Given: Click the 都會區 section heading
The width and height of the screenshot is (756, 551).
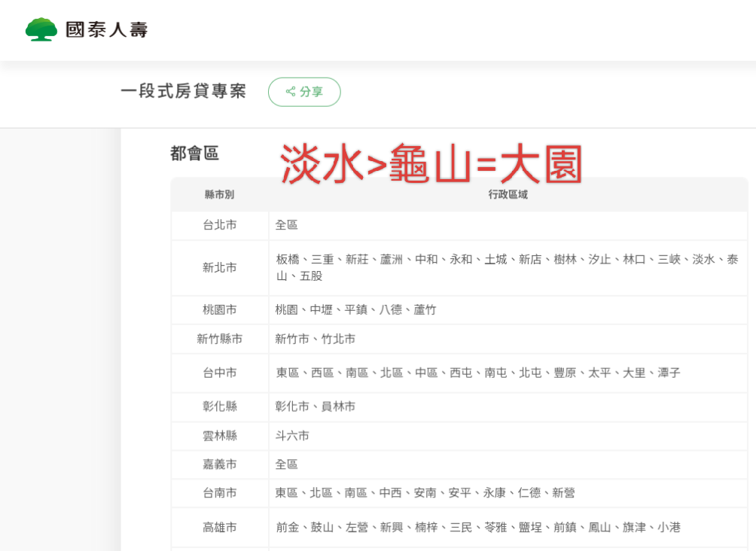Looking at the screenshot, I should (194, 154).
